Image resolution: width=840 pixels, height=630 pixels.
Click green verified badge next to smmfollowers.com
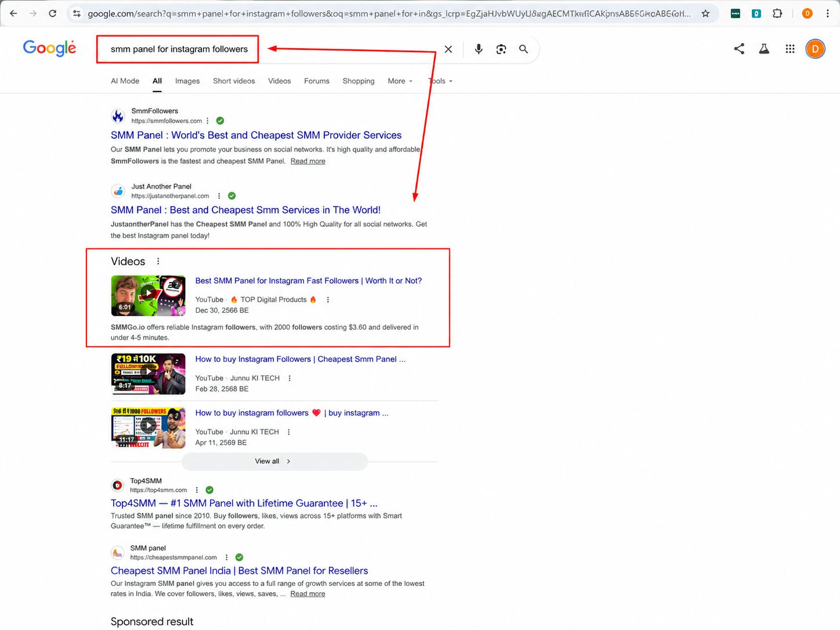(220, 121)
